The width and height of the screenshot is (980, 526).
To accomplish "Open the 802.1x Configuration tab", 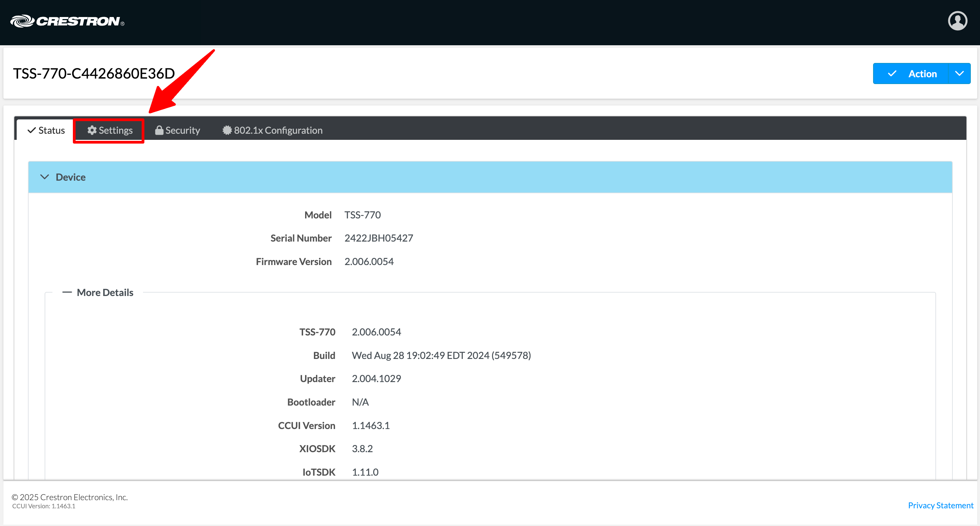I will [x=272, y=130].
